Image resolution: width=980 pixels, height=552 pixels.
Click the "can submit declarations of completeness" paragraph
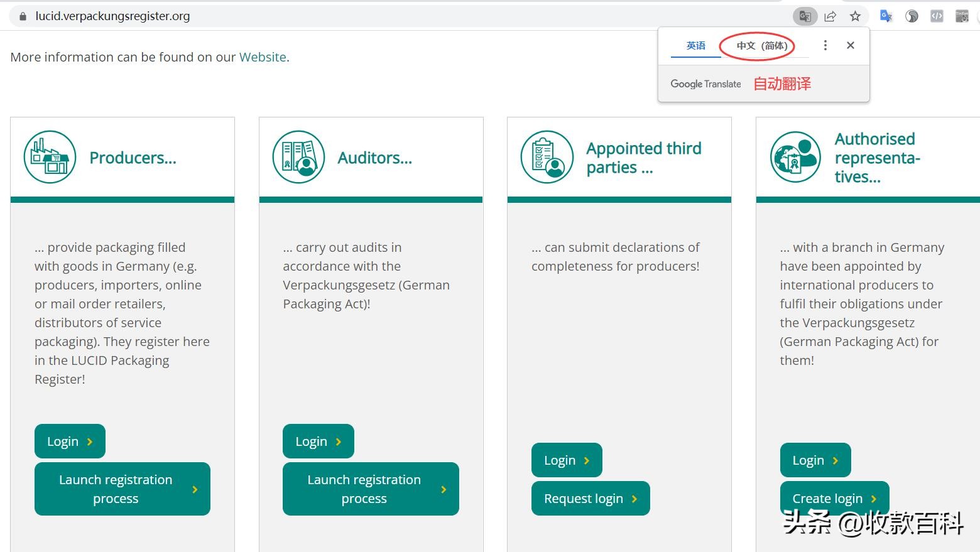pos(616,257)
